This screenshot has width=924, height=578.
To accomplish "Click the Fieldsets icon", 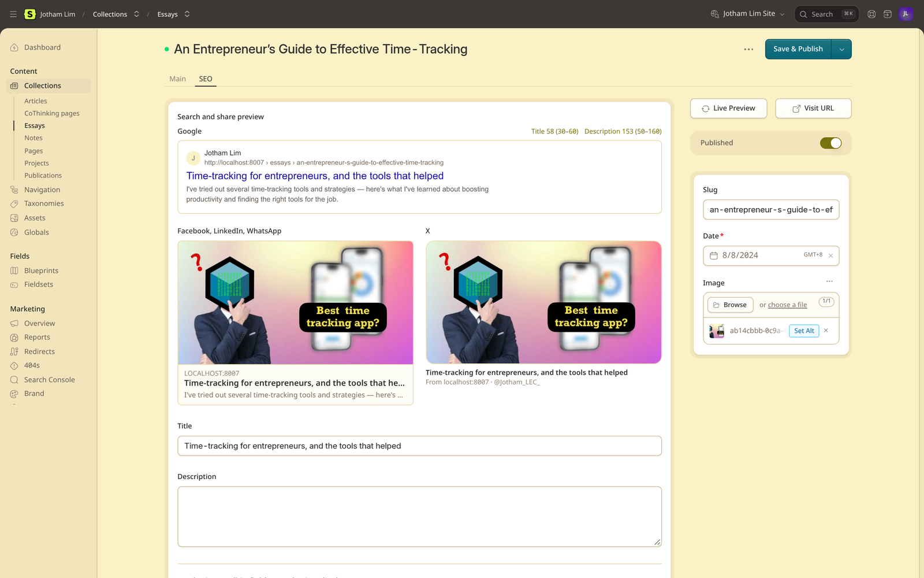I will (x=14, y=284).
